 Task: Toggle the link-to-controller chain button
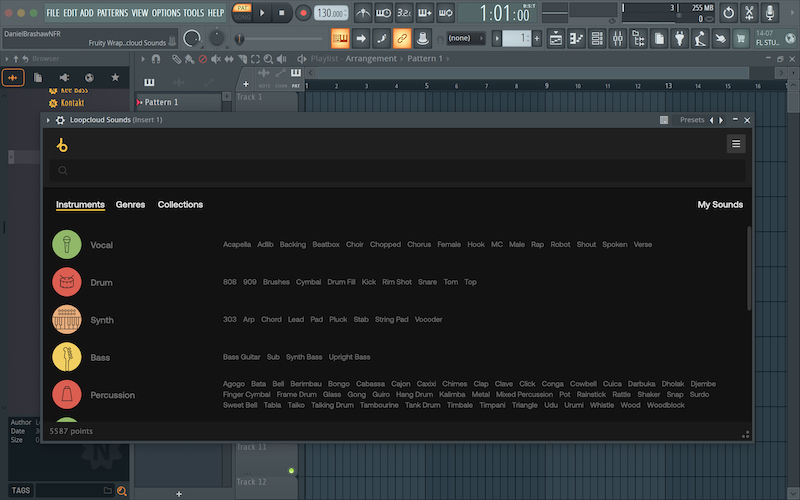click(x=401, y=38)
